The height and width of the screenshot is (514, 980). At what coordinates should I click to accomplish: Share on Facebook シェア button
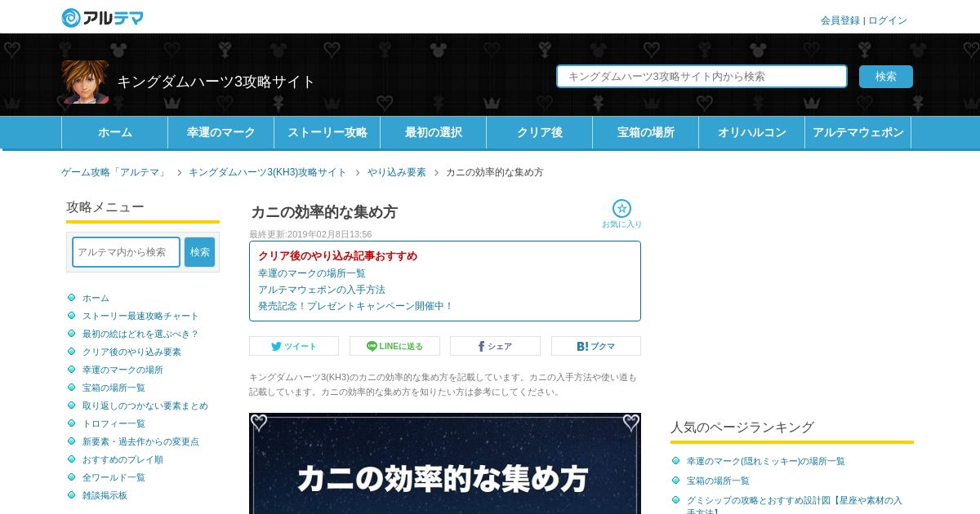pyautogui.click(x=495, y=346)
